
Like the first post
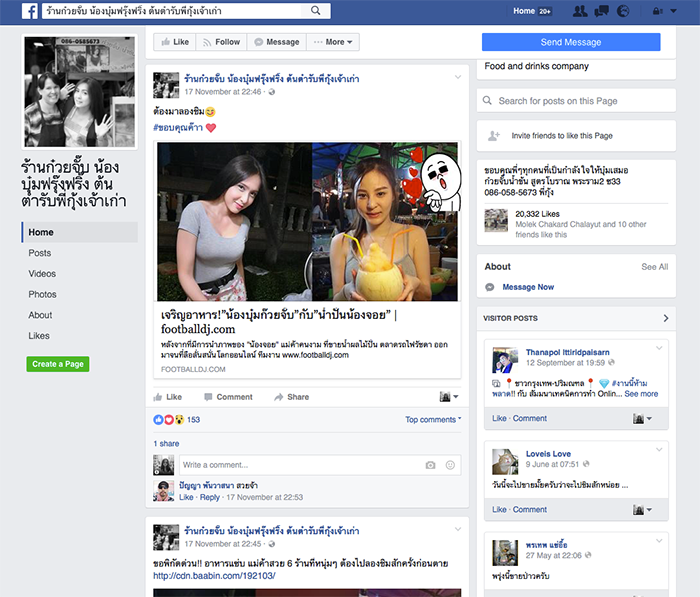pyautogui.click(x=167, y=397)
